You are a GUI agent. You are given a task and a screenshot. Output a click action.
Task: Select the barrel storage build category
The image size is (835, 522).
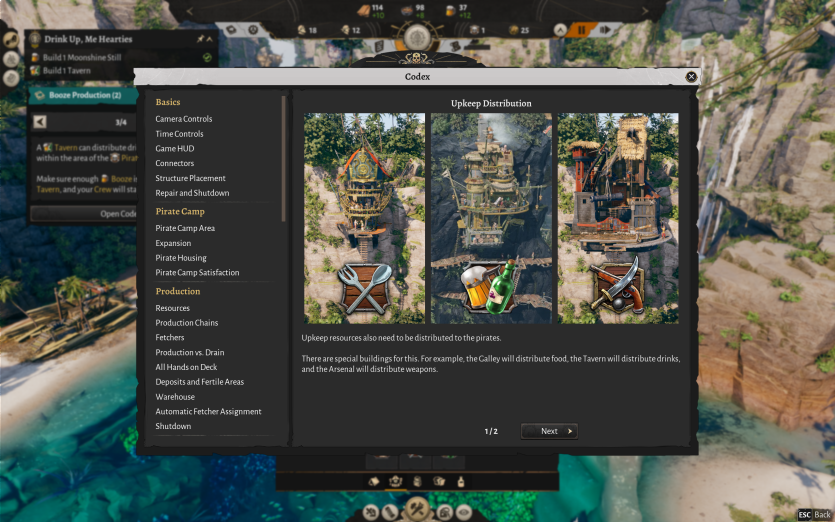click(x=417, y=482)
